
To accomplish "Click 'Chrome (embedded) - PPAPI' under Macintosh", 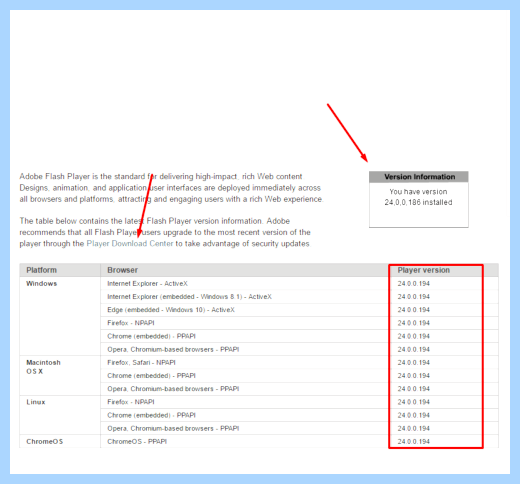I will click(x=151, y=376).
